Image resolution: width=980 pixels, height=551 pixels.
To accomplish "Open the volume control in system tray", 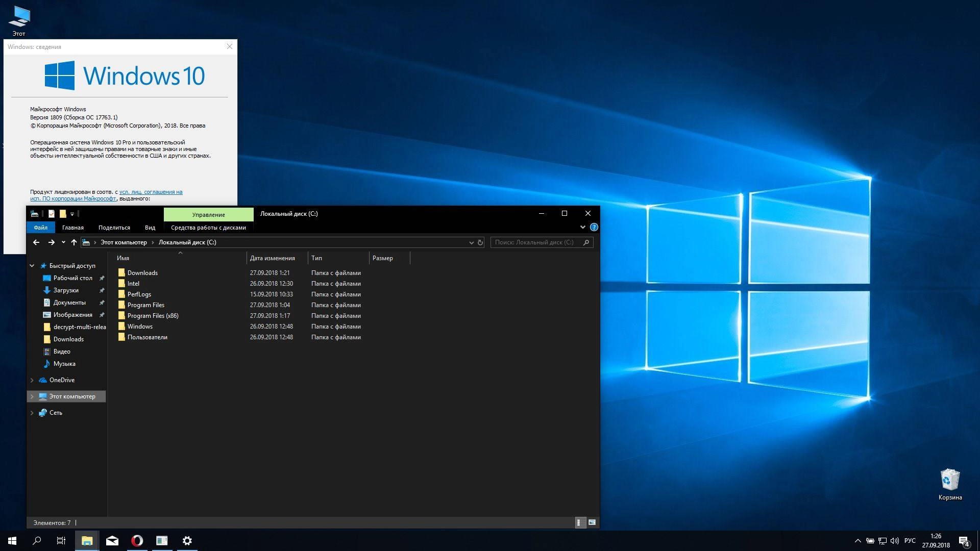I will point(894,541).
